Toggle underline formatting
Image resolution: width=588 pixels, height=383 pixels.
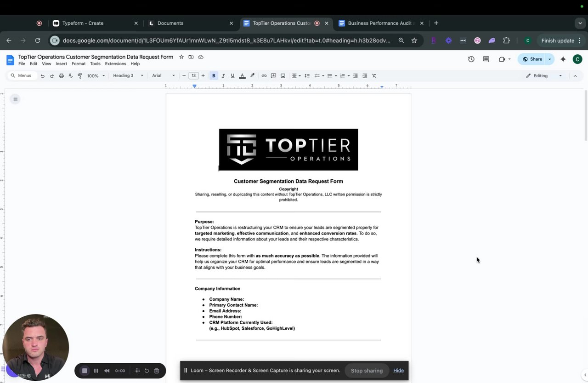(232, 76)
